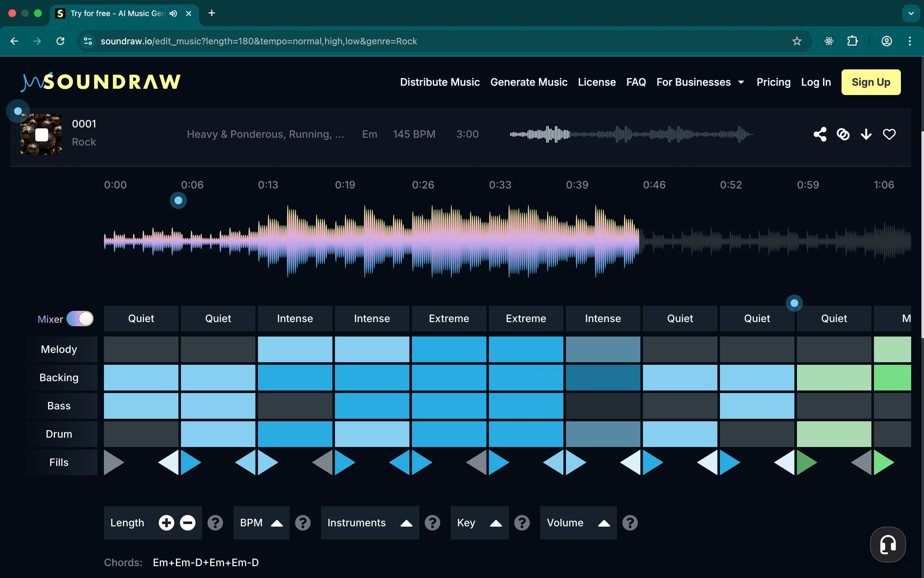Open the Chrome profile icon

(x=886, y=41)
